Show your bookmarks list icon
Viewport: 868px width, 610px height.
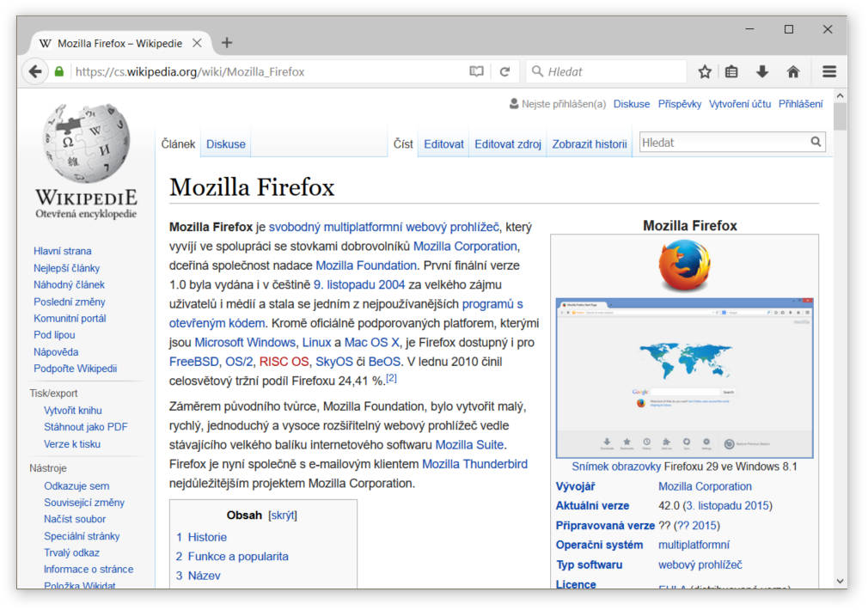(x=731, y=71)
